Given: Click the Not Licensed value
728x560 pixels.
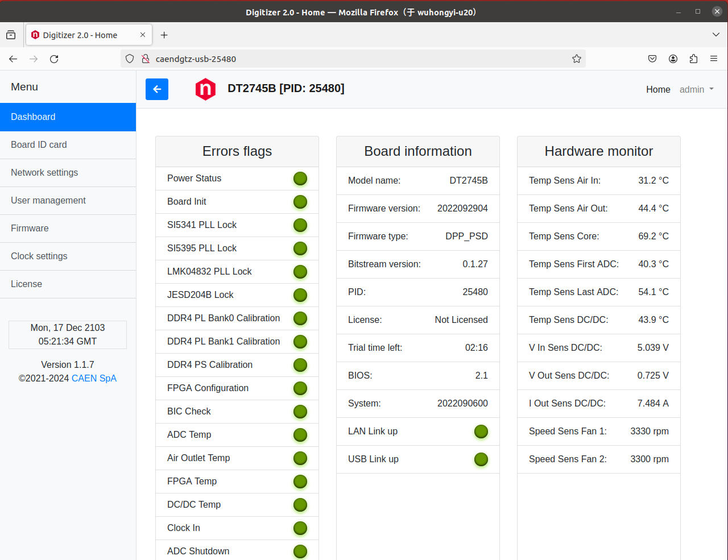Looking at the screenshot, I should [x=461, y=320].
